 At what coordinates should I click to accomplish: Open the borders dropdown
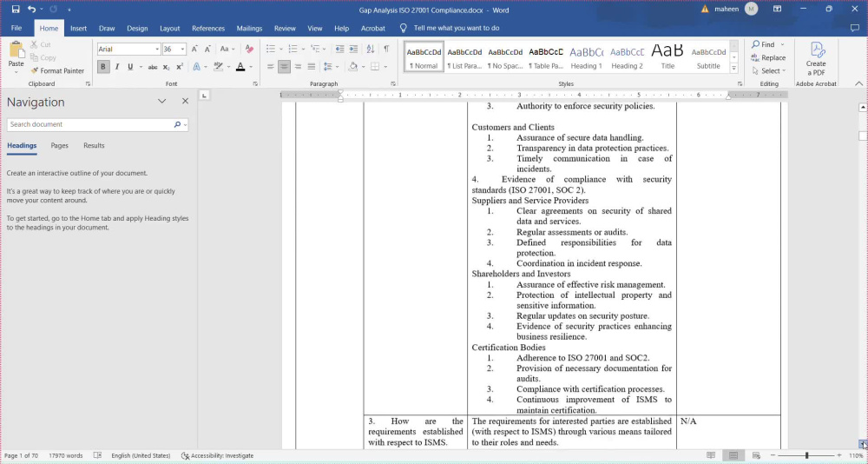tap(385, 67)
